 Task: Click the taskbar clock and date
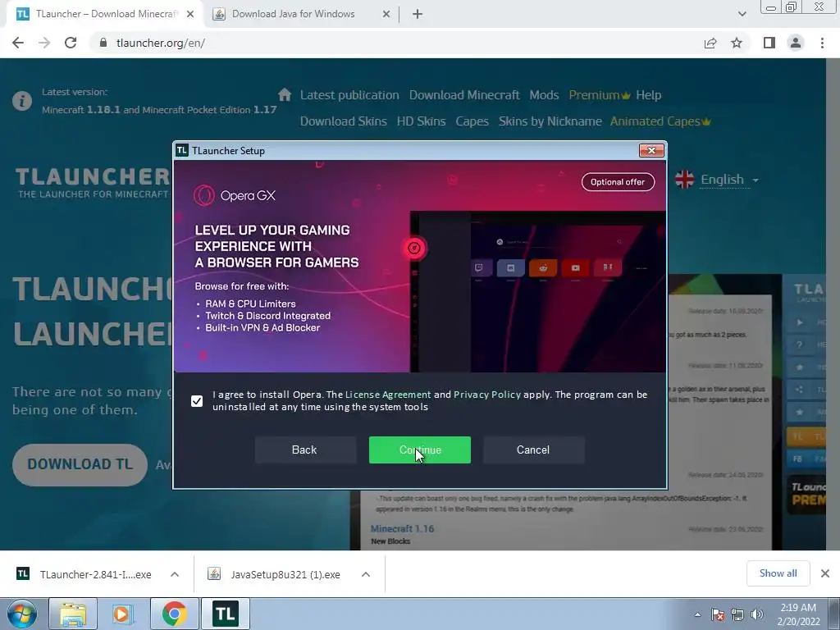798,614
